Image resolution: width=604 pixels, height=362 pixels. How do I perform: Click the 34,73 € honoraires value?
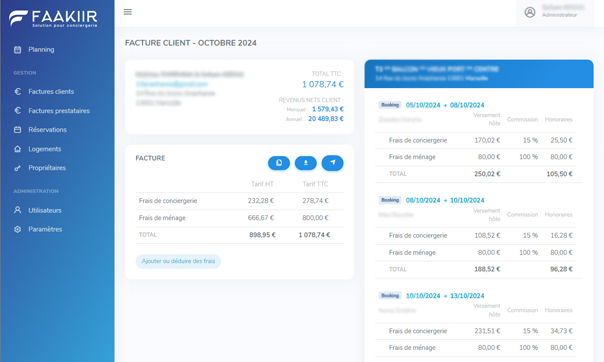tap(562, 331)
